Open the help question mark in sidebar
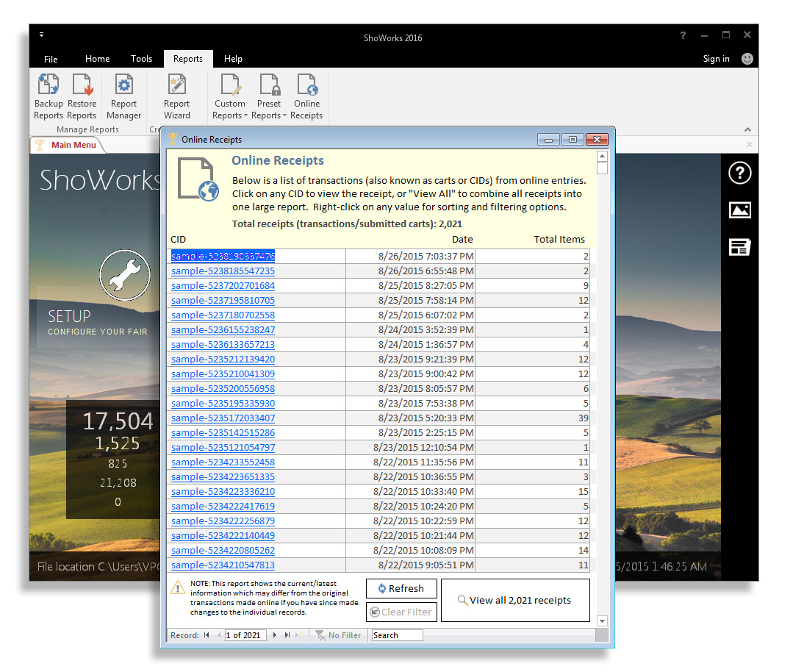804x672 pixels. 739,173
